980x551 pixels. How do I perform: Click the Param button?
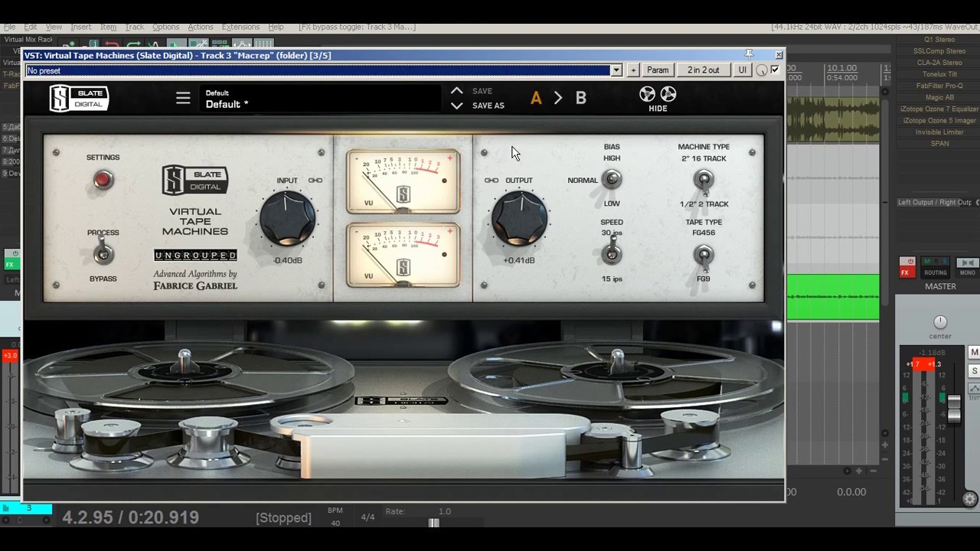pos(658,70)
